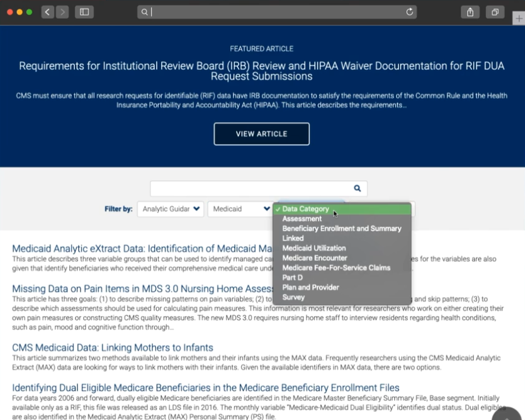Toggle the browser sidebar
The image size is (525, 420).
[x=84, y=11]
